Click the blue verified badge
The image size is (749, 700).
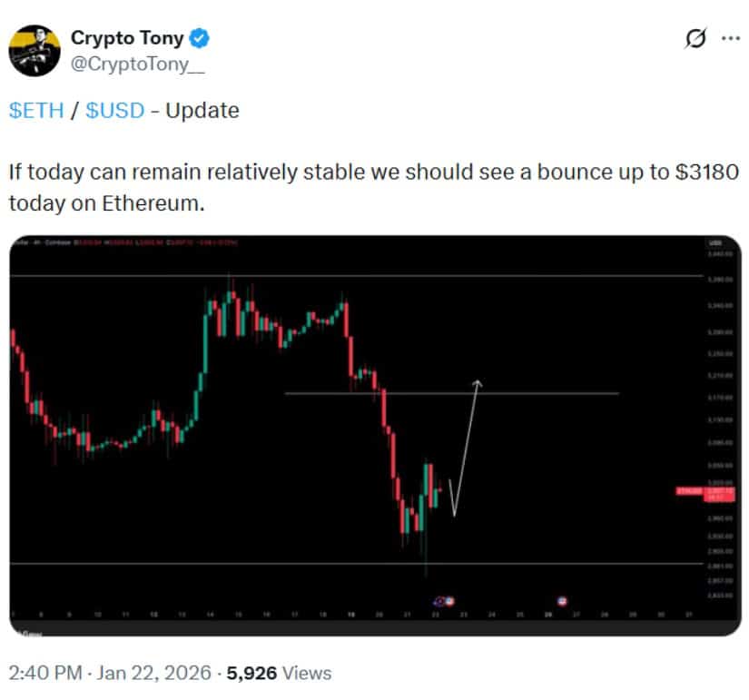201,38
